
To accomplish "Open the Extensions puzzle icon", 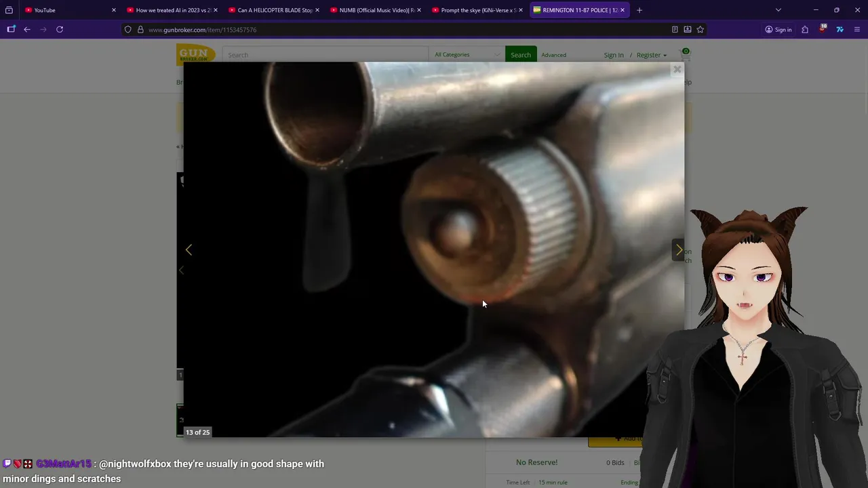I will pyautogui.click(x=805, y=30).
